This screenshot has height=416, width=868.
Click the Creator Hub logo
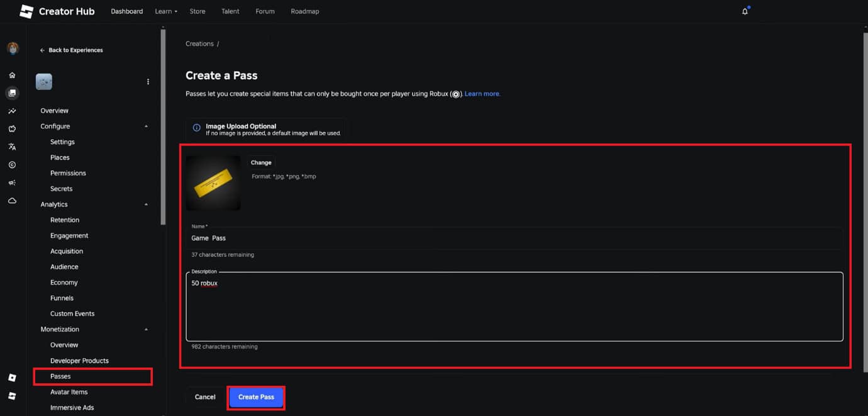point(57,11)
